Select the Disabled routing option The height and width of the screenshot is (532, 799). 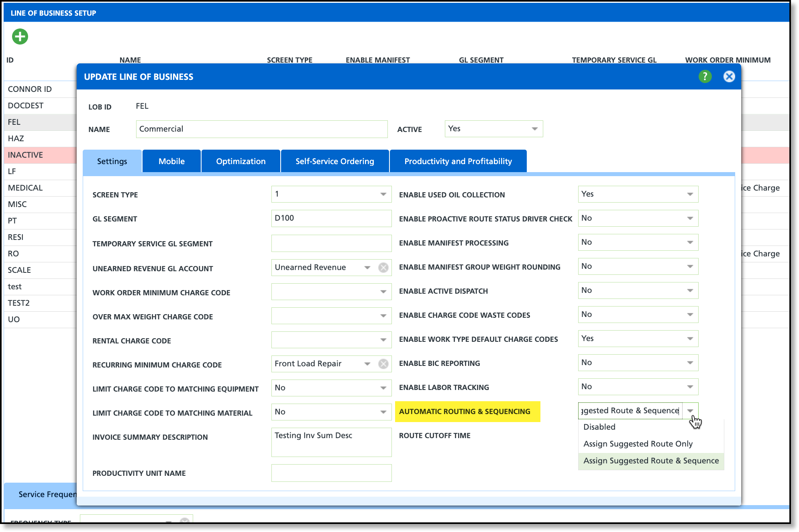coord(599,427)
